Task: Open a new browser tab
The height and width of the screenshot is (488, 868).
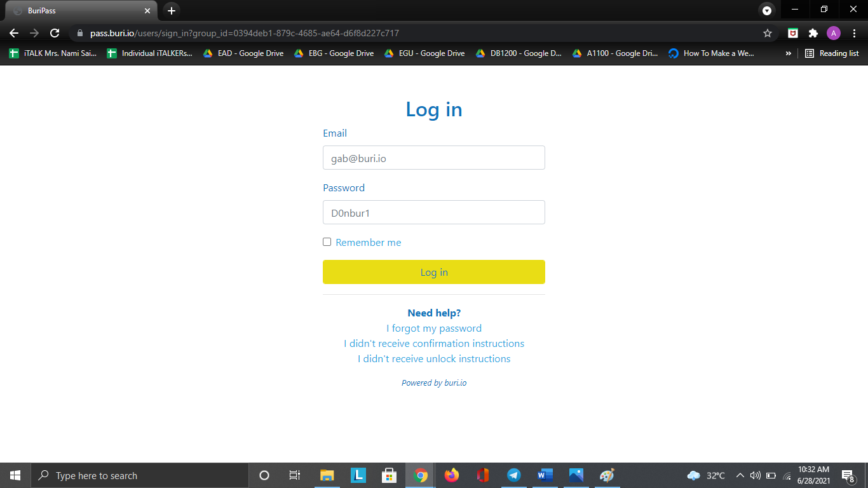Action: pyautogui.click(x=172, y=11)
